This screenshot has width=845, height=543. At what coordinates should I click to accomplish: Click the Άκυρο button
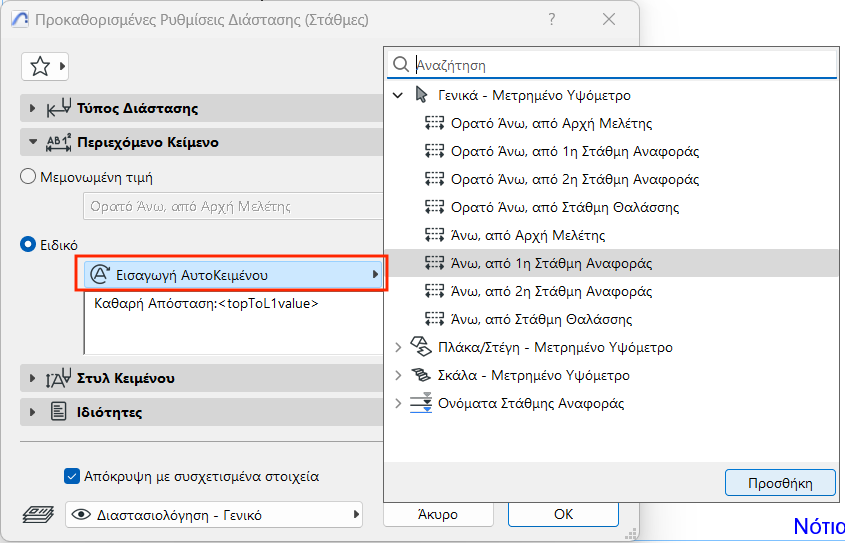(x=438, y=514)
